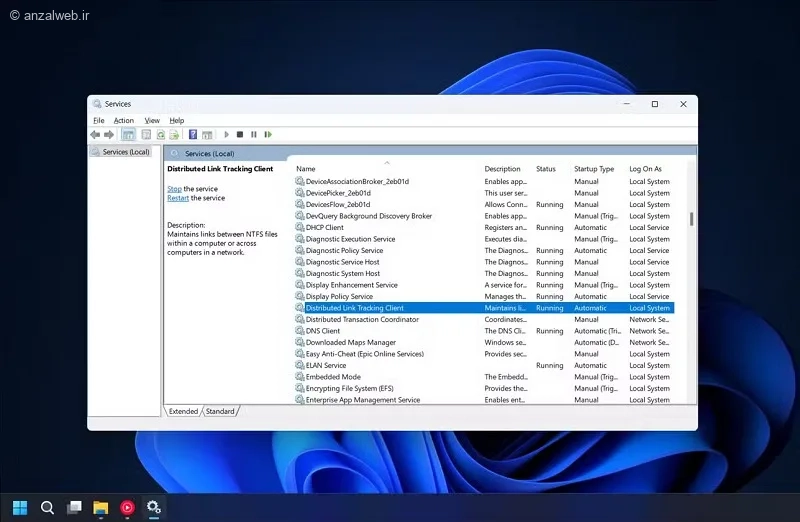Click Start Service play icon
Viewport: 800px width, 522px height.
[x=227, y=135]
